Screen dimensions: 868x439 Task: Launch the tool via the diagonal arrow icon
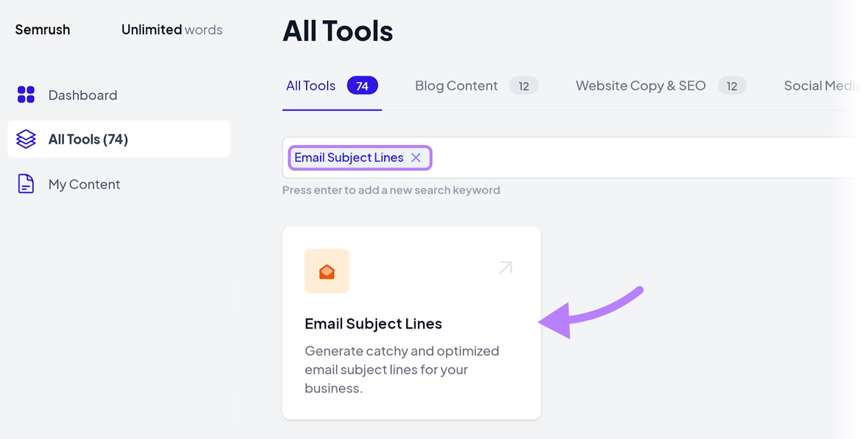(504, 267)
